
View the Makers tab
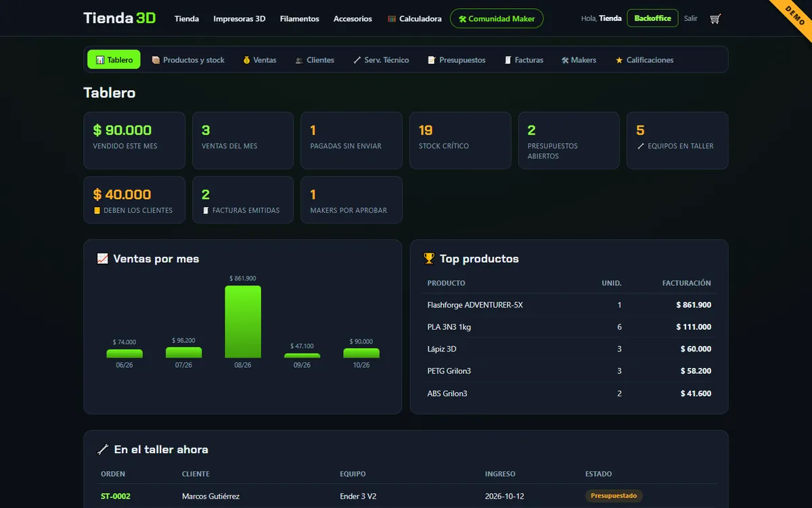(579, 60)
